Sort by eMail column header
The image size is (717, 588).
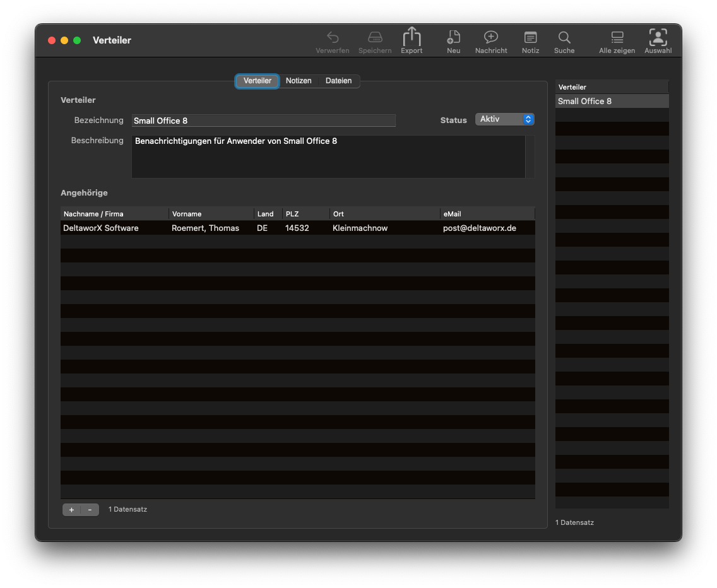click(487, 214)
